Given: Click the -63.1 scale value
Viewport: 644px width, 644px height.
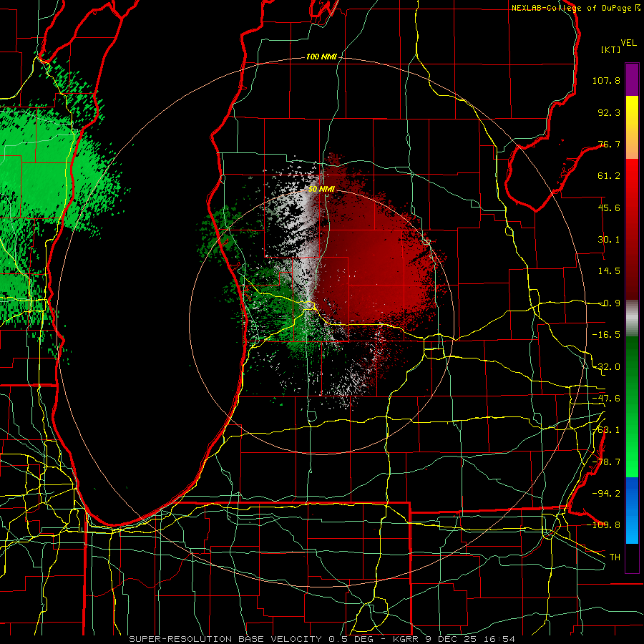Looking at the screenshot, I should click(606, 430).
